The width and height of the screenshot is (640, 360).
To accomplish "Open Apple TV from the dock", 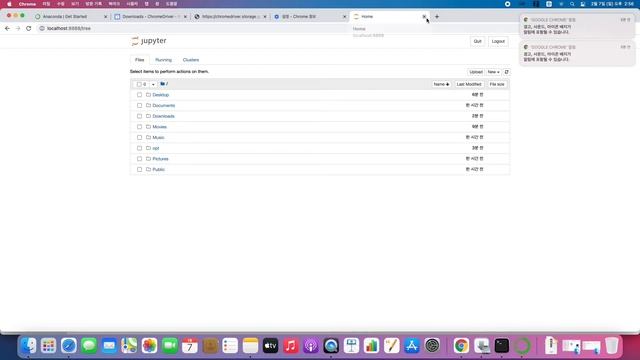I will pyautogui.click(x=271, y=346).
